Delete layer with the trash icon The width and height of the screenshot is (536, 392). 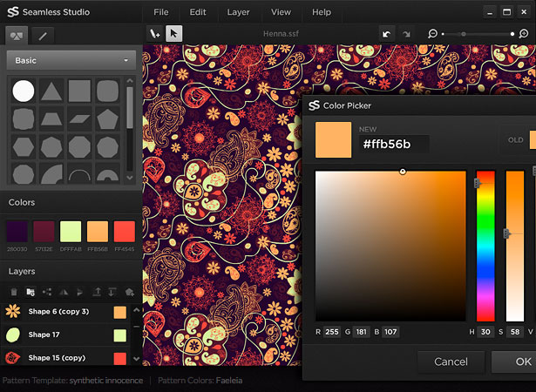pyautogui.click(x=14, y=292)
